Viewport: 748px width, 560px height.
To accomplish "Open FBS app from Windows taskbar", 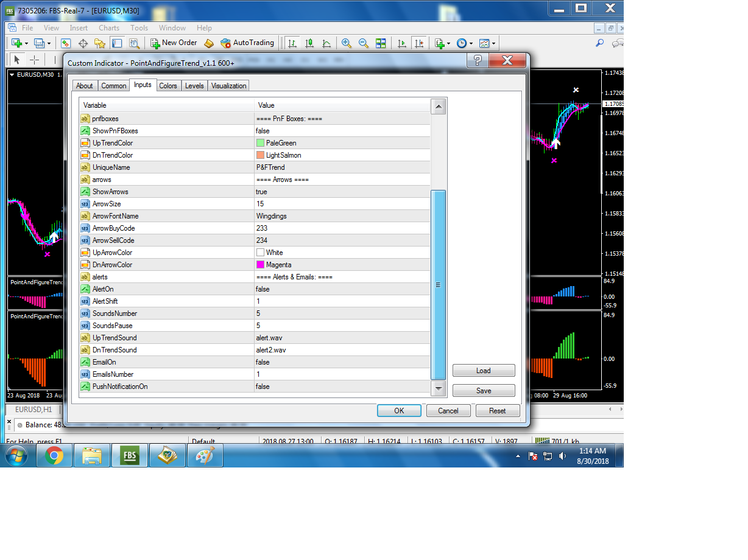I will pos(129,455).
